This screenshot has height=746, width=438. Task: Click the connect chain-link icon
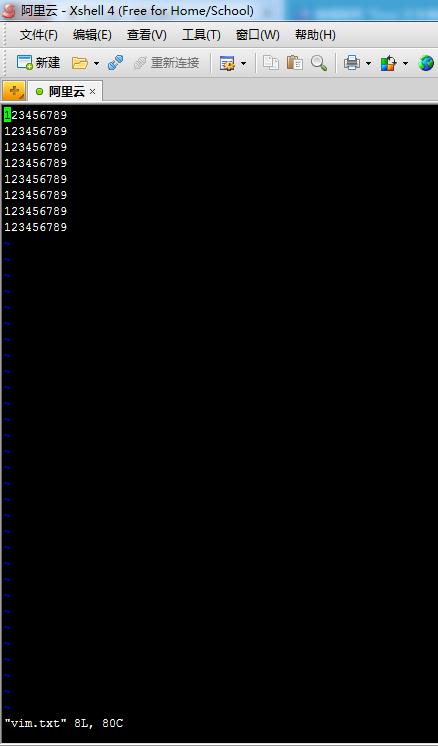pos(115,62)
